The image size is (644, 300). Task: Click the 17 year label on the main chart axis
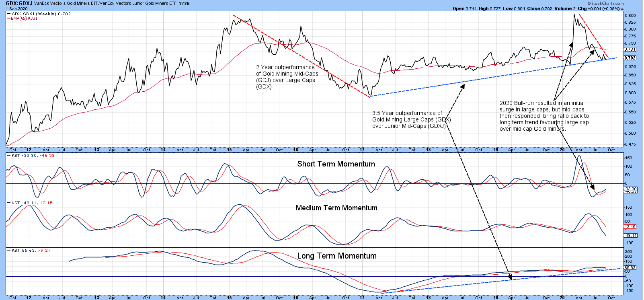[362, 150]
